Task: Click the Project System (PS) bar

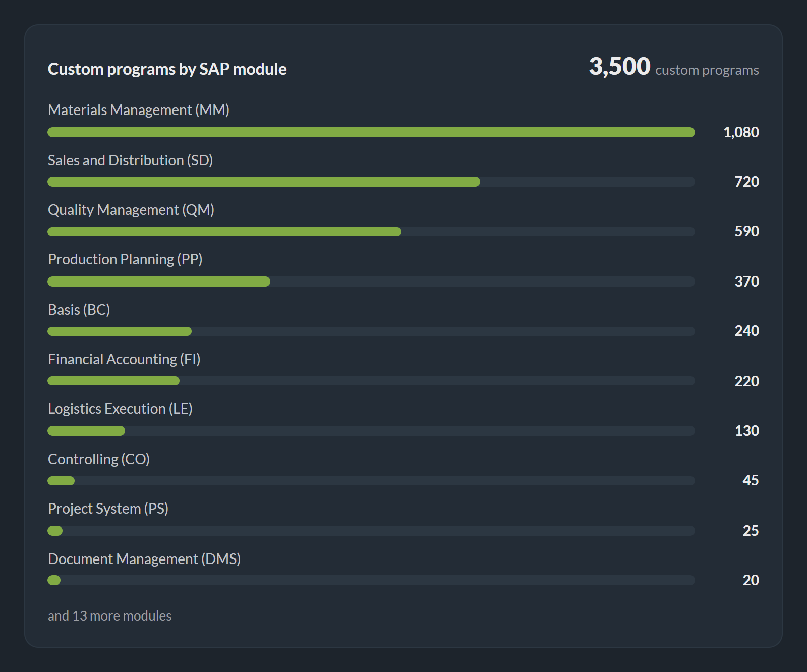Action: 371,531
